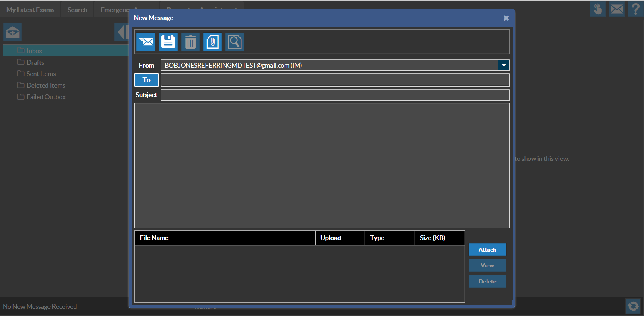Open the My Latest Exams tab
The width and height of the screenshot is (644, 316).
(30, 10)
